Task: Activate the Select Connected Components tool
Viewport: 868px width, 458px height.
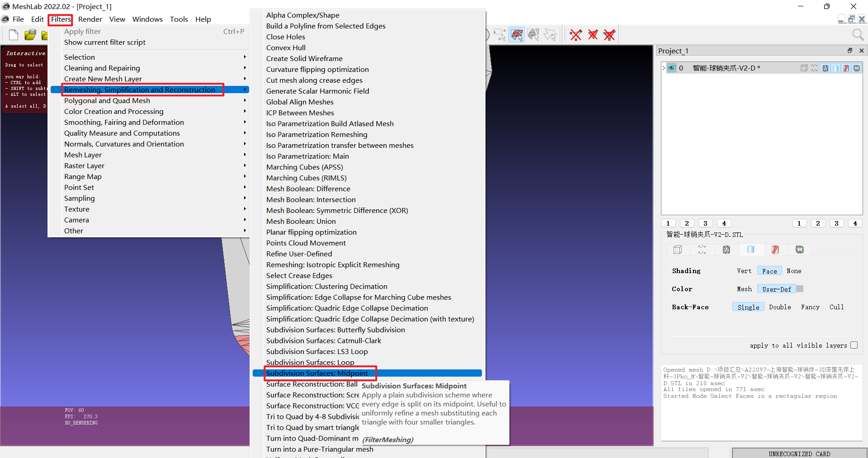Action: click(533, 35)
